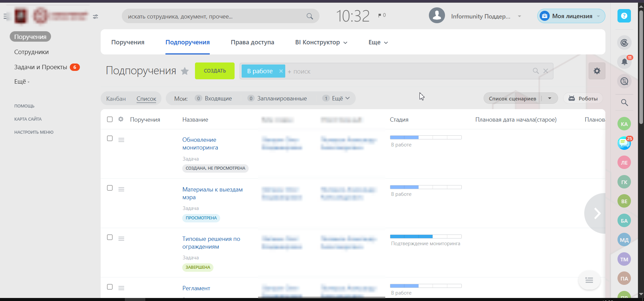Select the 'Подпоручения' tab
This screenshot has width=644, height=301.
(x=188, y=42)
